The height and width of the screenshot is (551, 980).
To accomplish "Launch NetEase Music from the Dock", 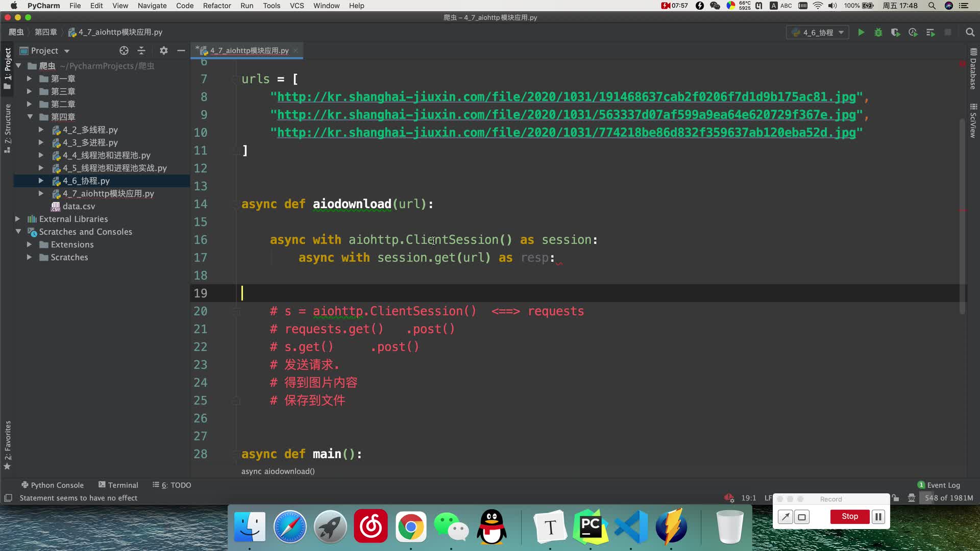I will pos(371,527).
